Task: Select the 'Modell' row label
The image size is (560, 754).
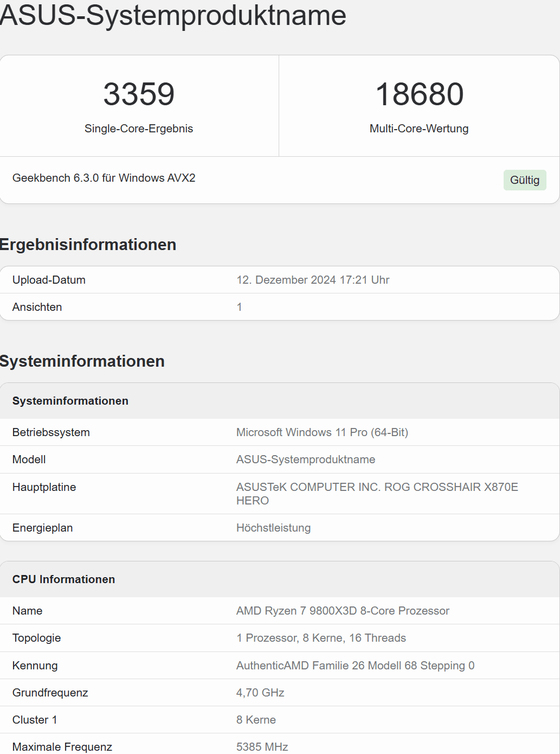Action: (29, 459)
